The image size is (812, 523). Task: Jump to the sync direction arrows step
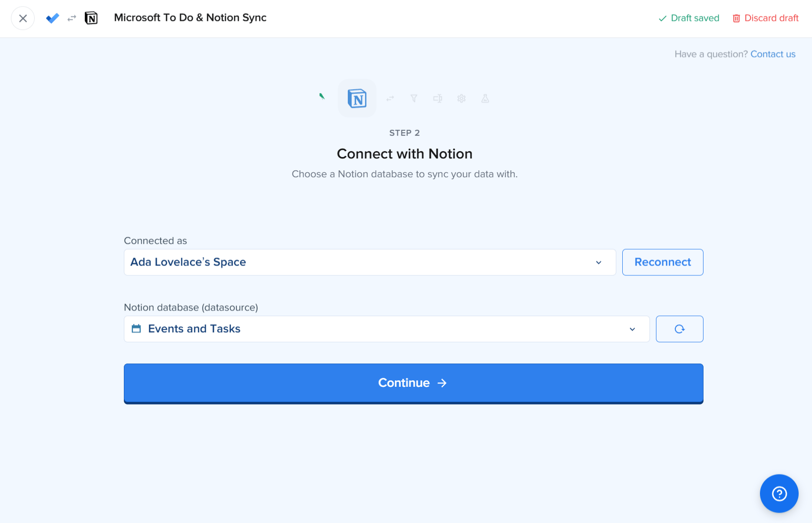pos(390,99)
